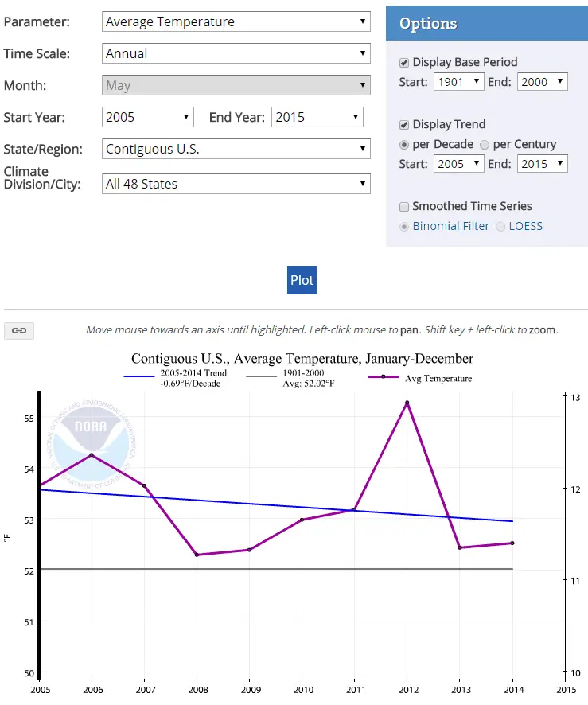
Task: Expand the State/Region dropdown
Action: click(236, 149)
